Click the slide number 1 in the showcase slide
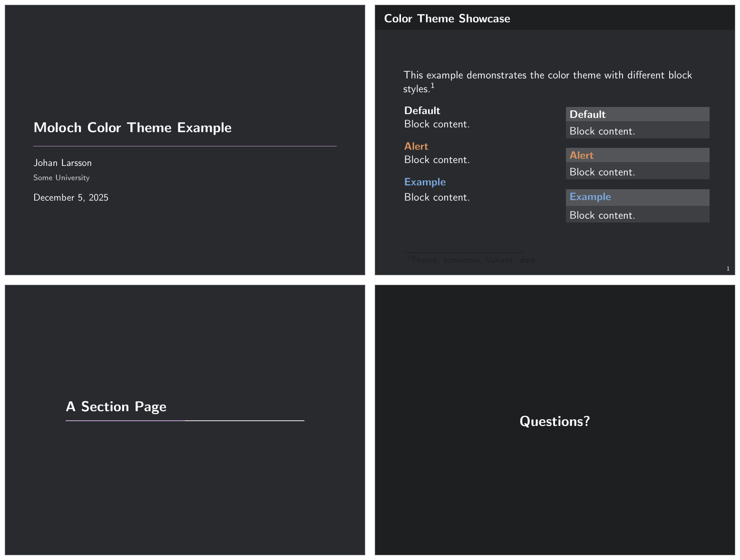The image size is (740, 560). pos(728,269)
